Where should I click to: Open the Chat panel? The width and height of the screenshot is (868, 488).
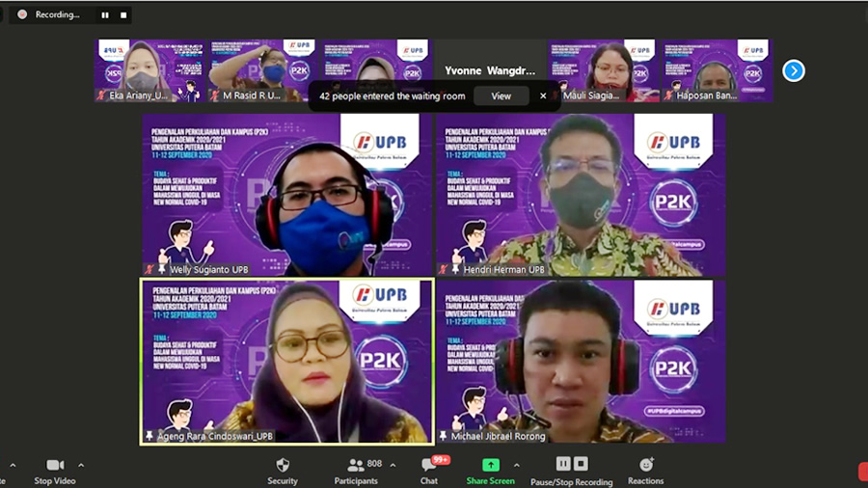429,466
